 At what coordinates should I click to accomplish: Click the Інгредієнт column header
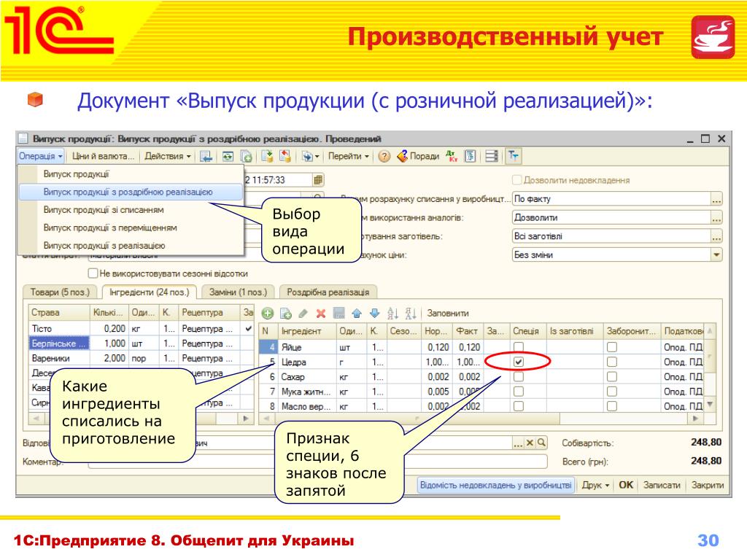click(x=306, y=331)
